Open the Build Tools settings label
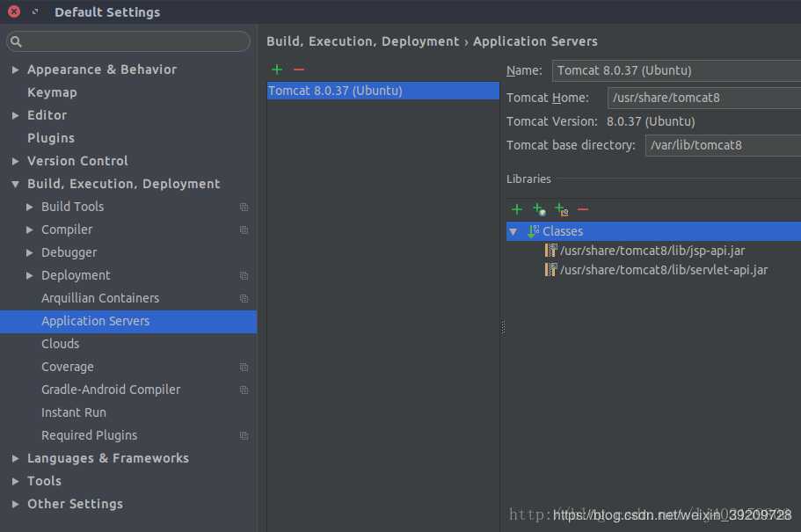The height and width of the screenshot is (532, 801). coord(73,207)
